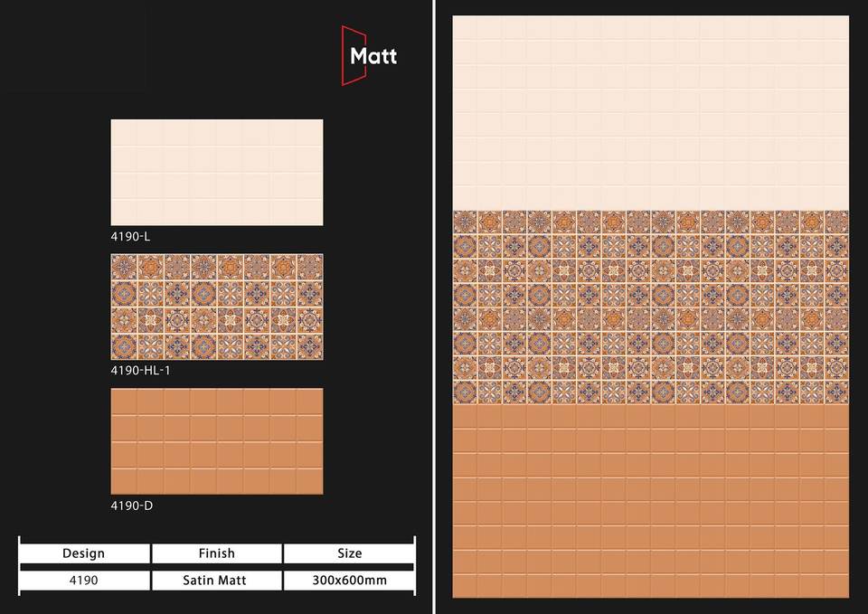Click the '300x600mm' size value cell
The image size is (868, 614).
pyautogui.click(x=349, y=581)
